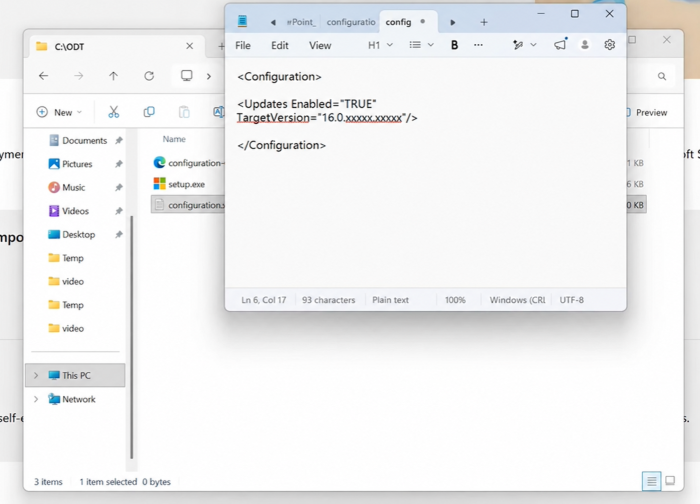Screen dimensions: 700x504
Task: Switch to the configuratio tab
Action: pyautogui.click(x=351, y=22)
